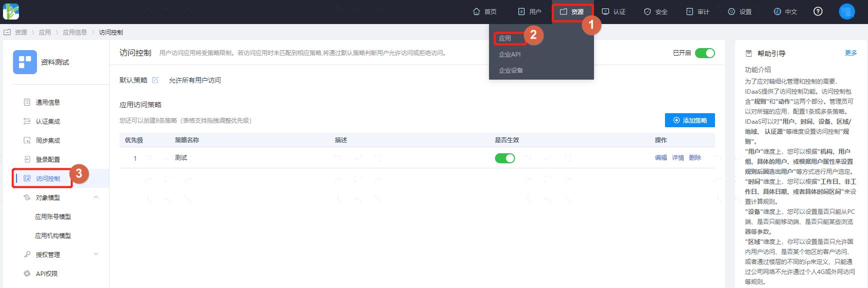Go to 应用信息 in the breadcrumb
The width and height of the screenshot is (868, 288).
[75, 32]
